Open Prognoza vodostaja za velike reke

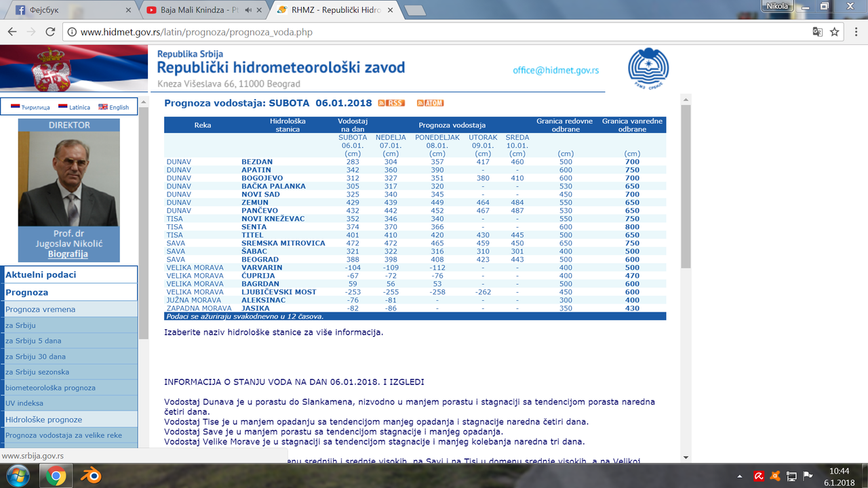tap(69, 435)
